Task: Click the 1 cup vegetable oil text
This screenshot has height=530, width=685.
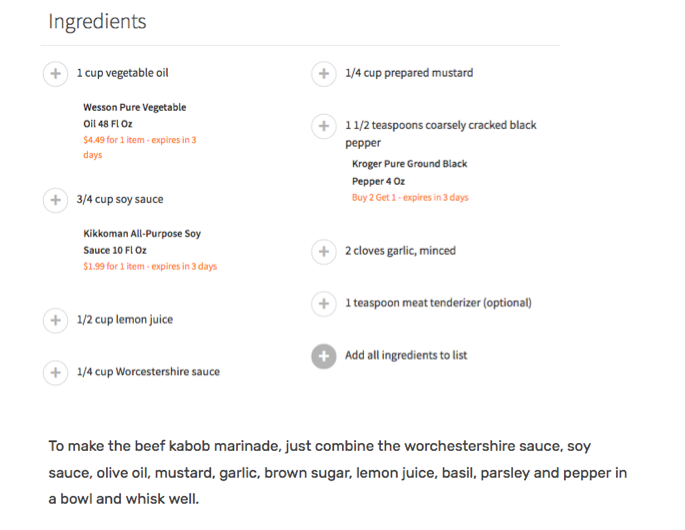Action: 122,73
